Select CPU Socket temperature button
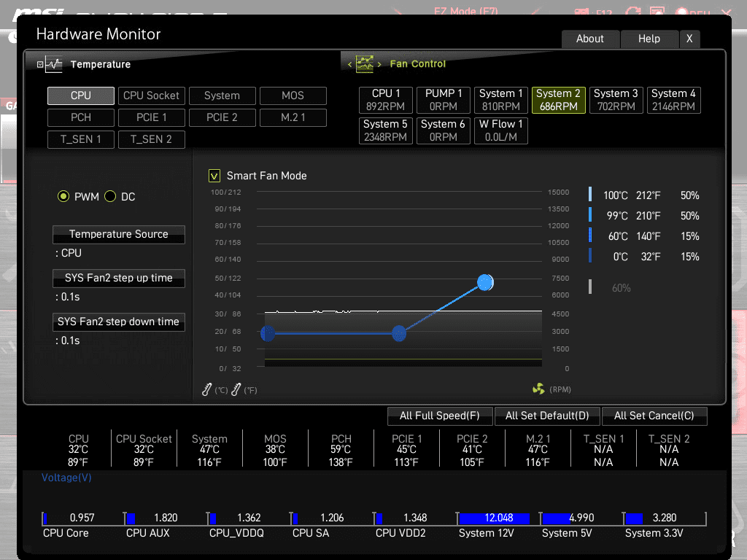The height and width of the screenshot is (560, 747). (152, 96)
